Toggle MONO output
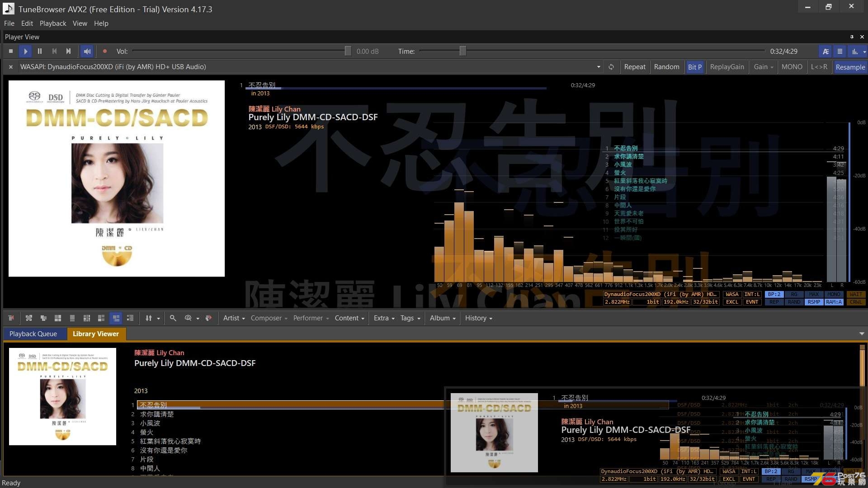Screen dimensions: 868x488 pyautogui.click(x=792, y=67)
